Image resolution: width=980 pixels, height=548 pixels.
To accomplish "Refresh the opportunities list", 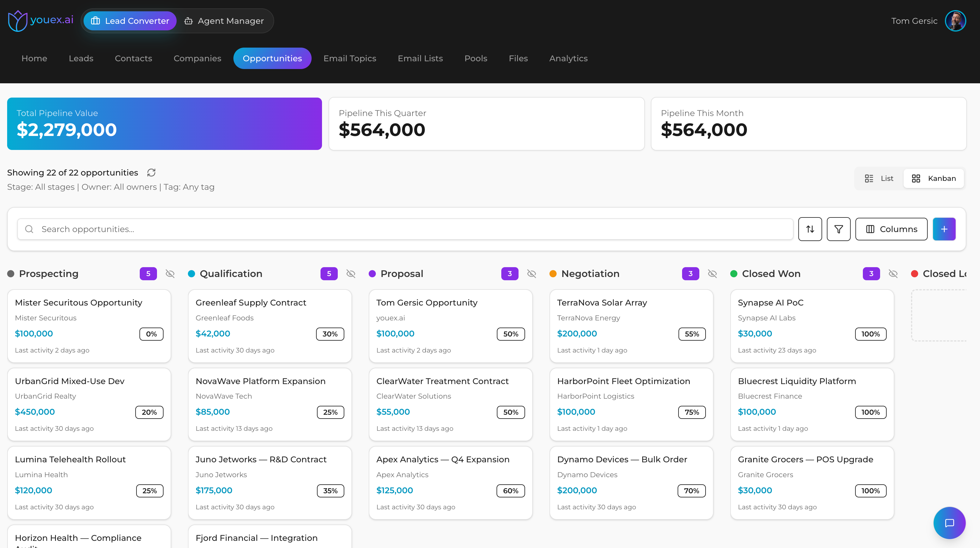I will tap(151, 173).
